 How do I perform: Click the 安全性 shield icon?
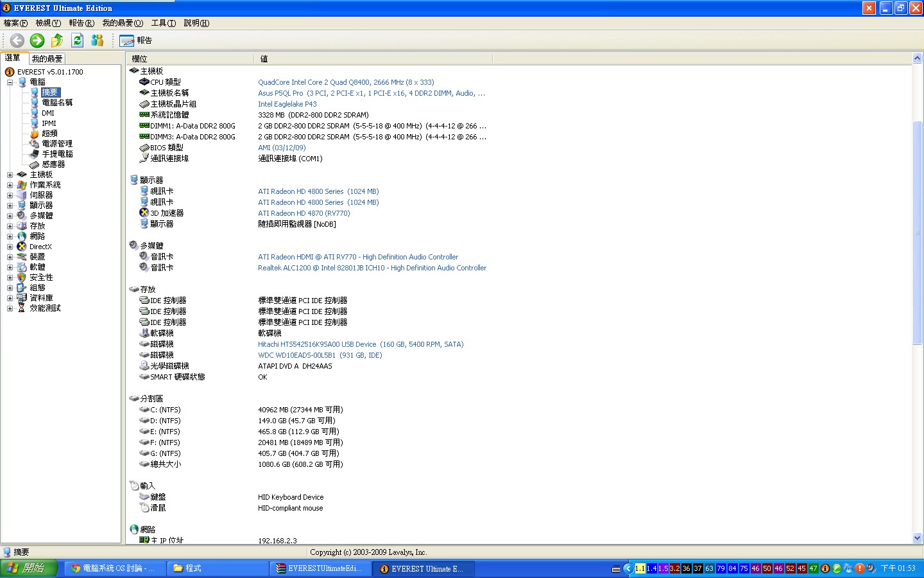[x=22, y=277]
